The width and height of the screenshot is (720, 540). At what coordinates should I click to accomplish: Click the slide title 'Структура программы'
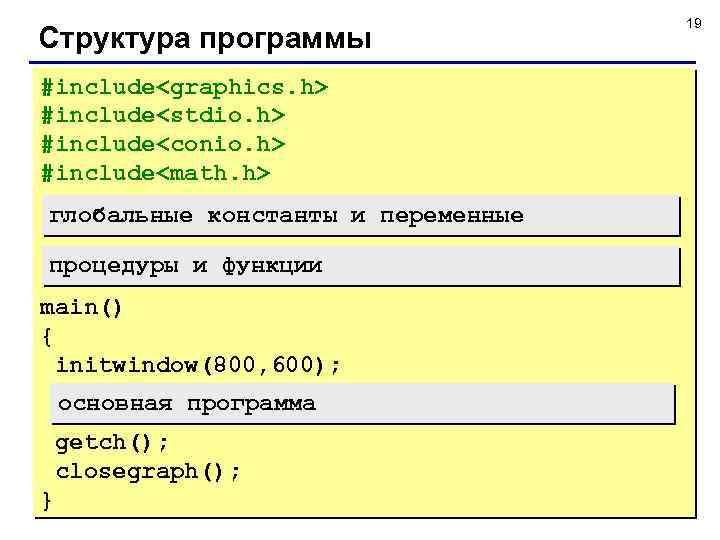205,38
